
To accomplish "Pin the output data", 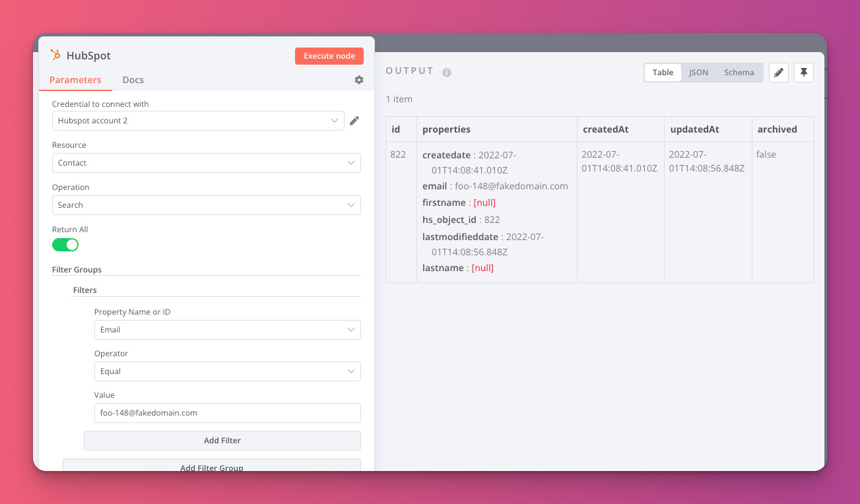I will coord(804,73).
